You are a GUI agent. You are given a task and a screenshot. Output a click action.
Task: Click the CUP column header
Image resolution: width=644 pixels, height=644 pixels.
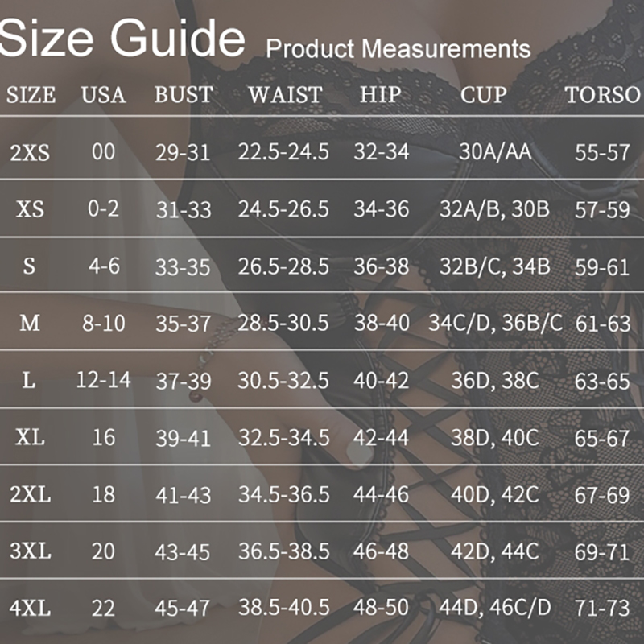click(484, 95)
